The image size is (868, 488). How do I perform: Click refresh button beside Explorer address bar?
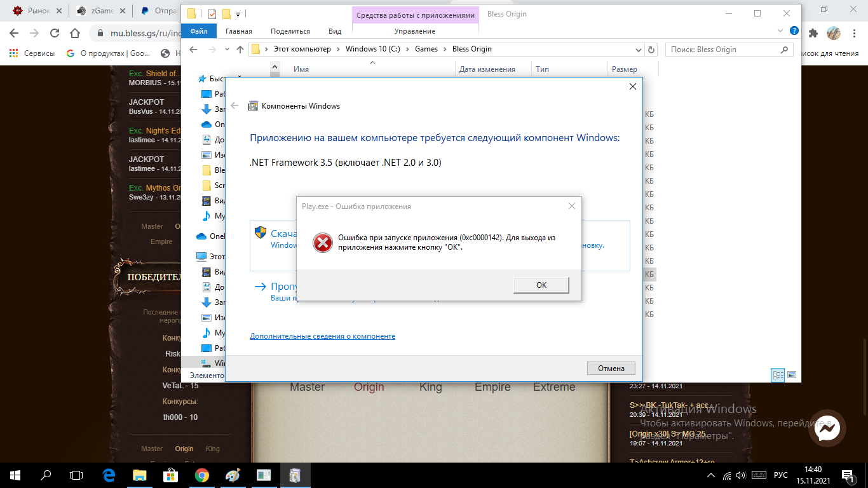(x=651, y=50)
